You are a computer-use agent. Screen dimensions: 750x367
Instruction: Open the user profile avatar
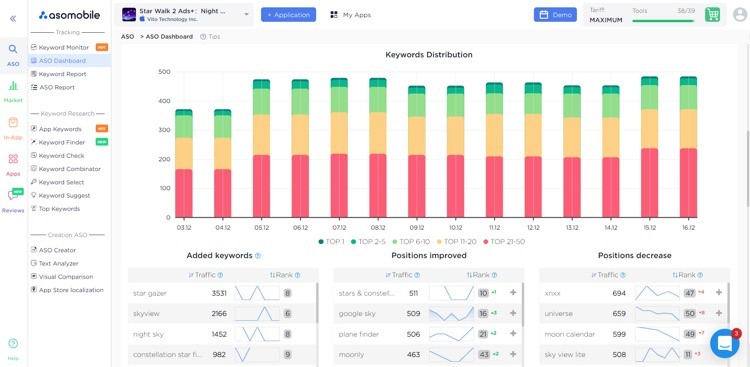(x=740, y=15)
